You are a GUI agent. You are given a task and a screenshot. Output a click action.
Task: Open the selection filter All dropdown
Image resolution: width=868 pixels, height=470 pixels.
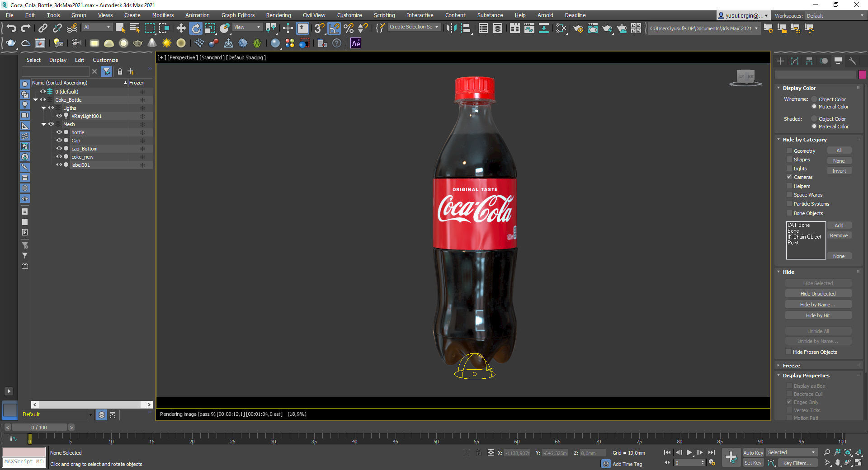pyautogui.click(x=97, y=27)
